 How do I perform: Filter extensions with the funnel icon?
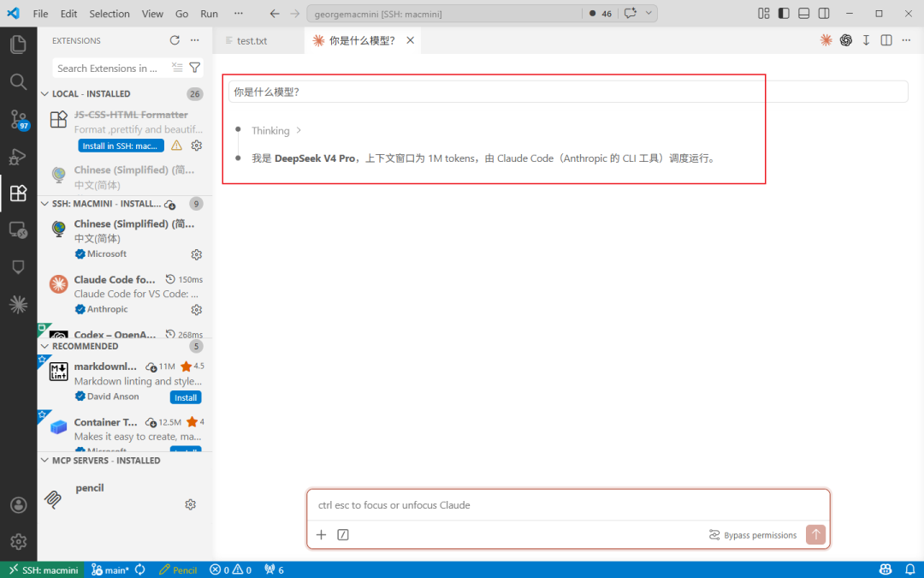[195, 68]
